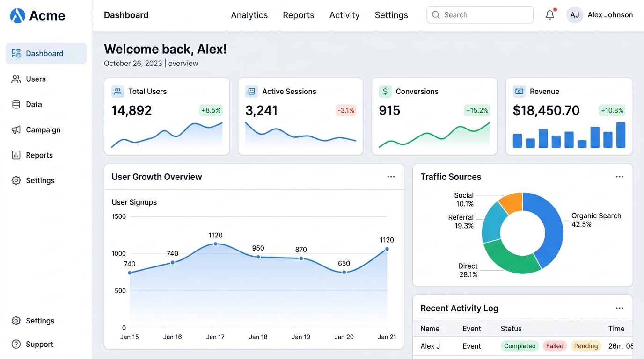Click the -3.1% badge on Active Sessions
The height and width of the screenshot is (359, 644).
(x=346, y=110)
